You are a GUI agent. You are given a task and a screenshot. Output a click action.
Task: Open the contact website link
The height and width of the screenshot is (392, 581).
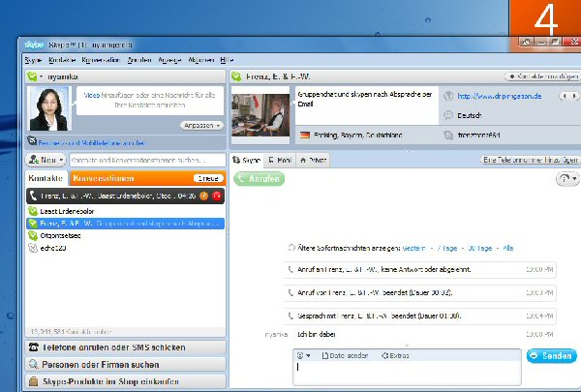click(x=499, y=96)
